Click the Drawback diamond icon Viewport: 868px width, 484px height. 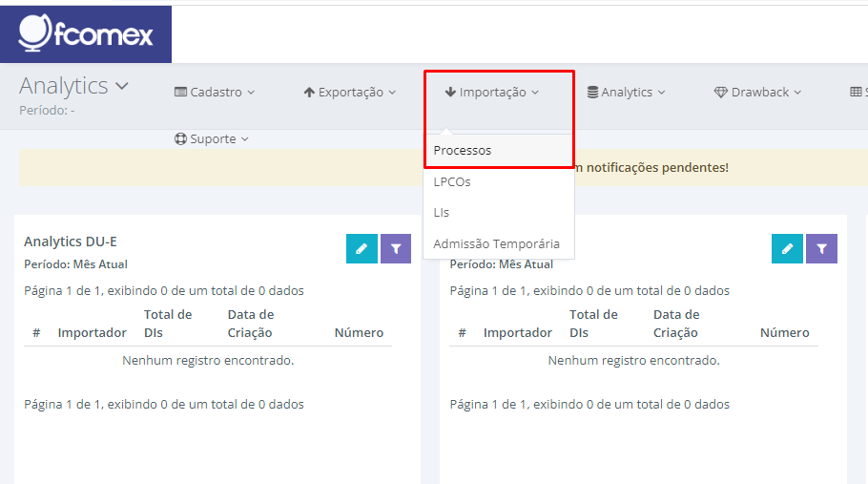point(720,92)
